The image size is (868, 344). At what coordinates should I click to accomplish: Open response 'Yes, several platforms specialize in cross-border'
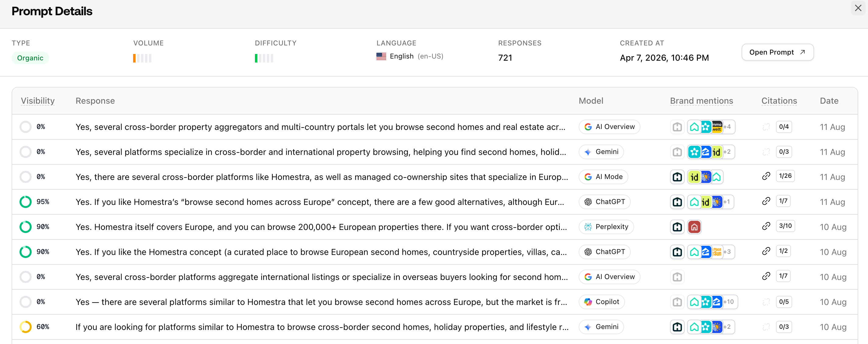pos(321,152)
